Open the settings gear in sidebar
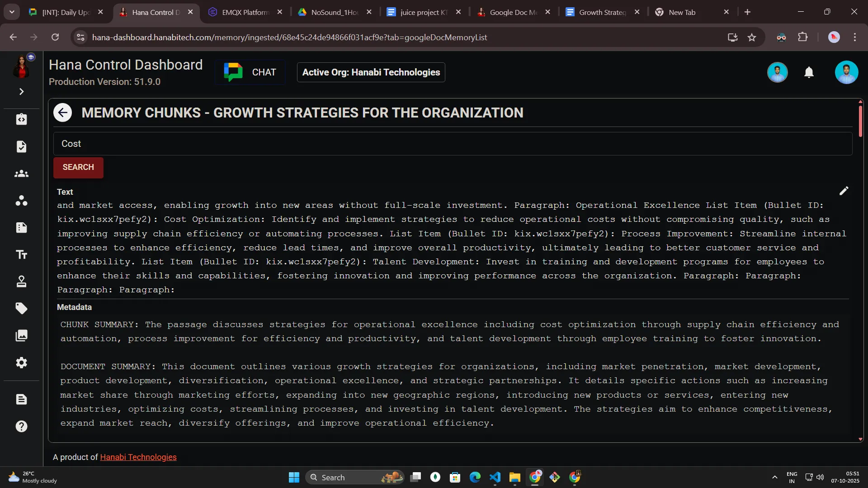This screenshot has height=488, width=868. [21, 363]
